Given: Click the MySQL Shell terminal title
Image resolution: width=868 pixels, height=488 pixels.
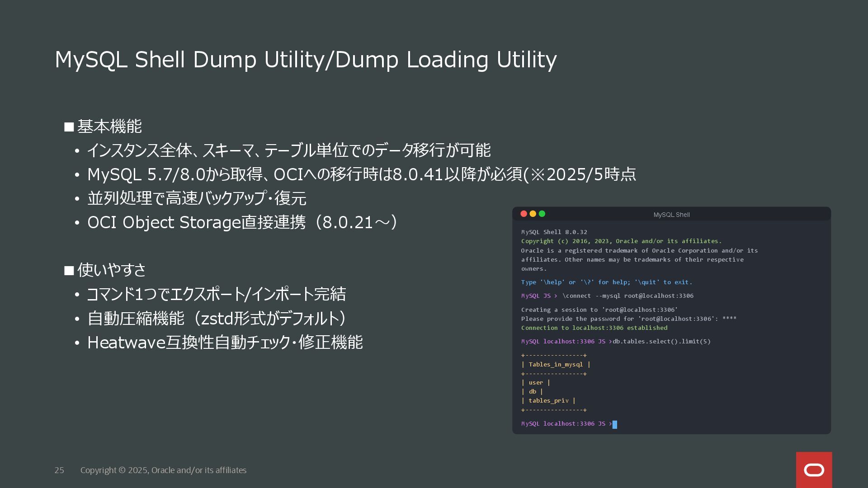Looking at the screenshot, I should (671, 215).
